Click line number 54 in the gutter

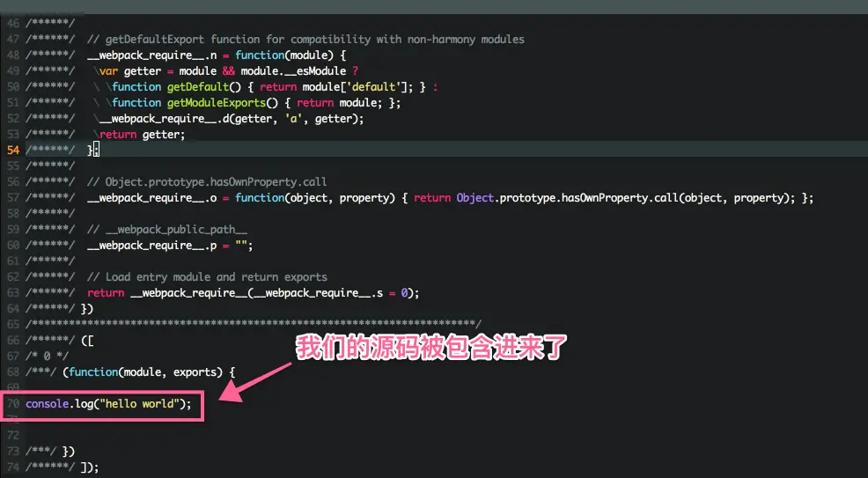click(12, 150)
